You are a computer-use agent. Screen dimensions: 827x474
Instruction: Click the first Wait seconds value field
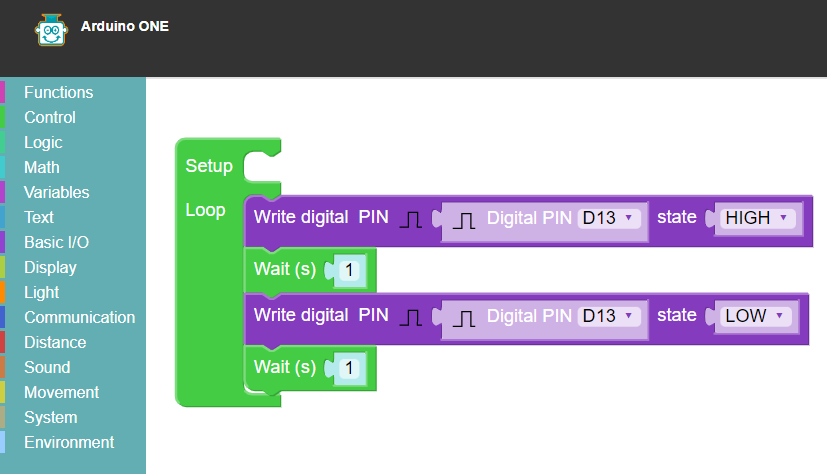click(x=349, y=270)
